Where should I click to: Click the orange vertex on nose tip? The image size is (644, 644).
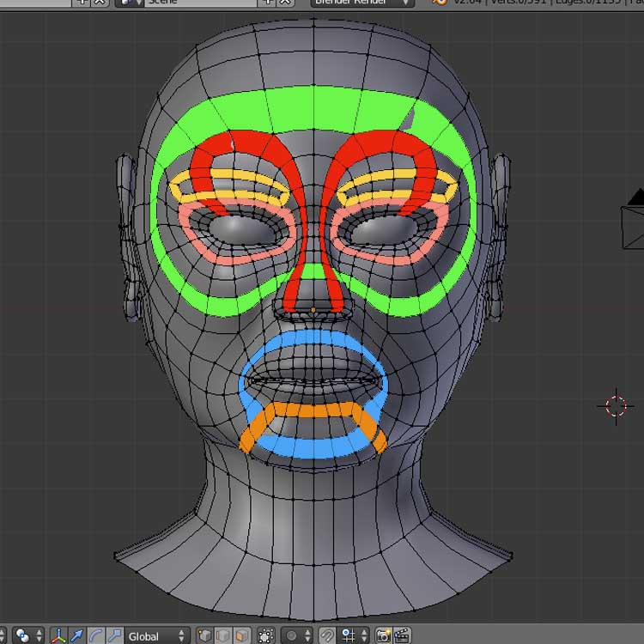[313, 310]
